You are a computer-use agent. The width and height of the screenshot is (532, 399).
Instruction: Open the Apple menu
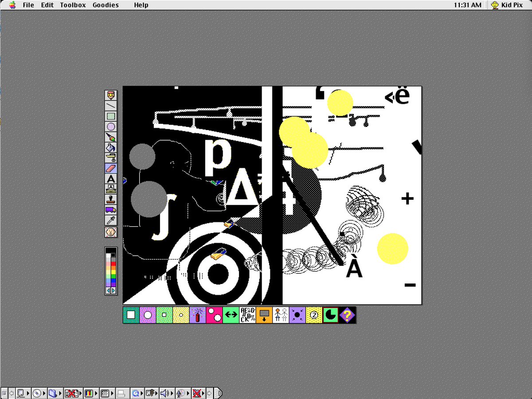12,5
